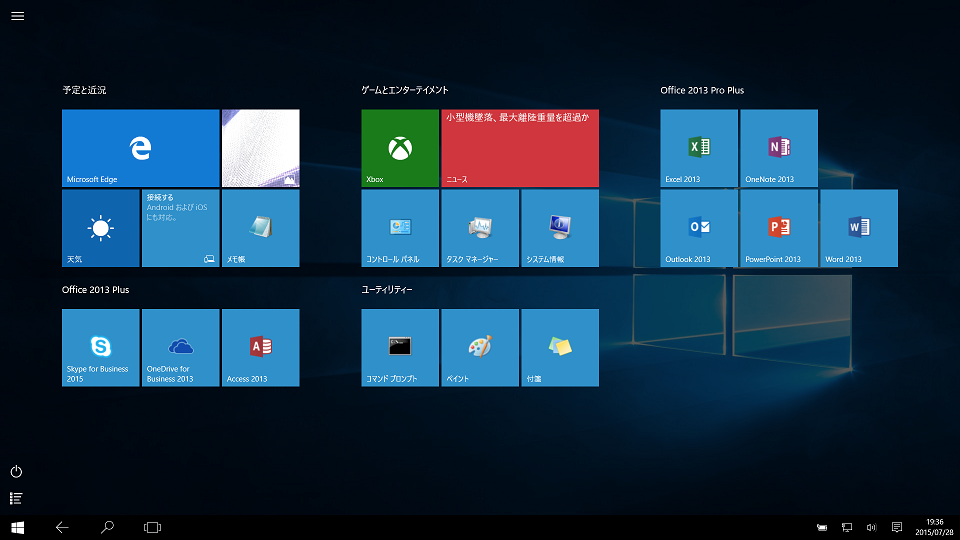
Task: Click the taskbar Back arrow
Action: (62, 527)
